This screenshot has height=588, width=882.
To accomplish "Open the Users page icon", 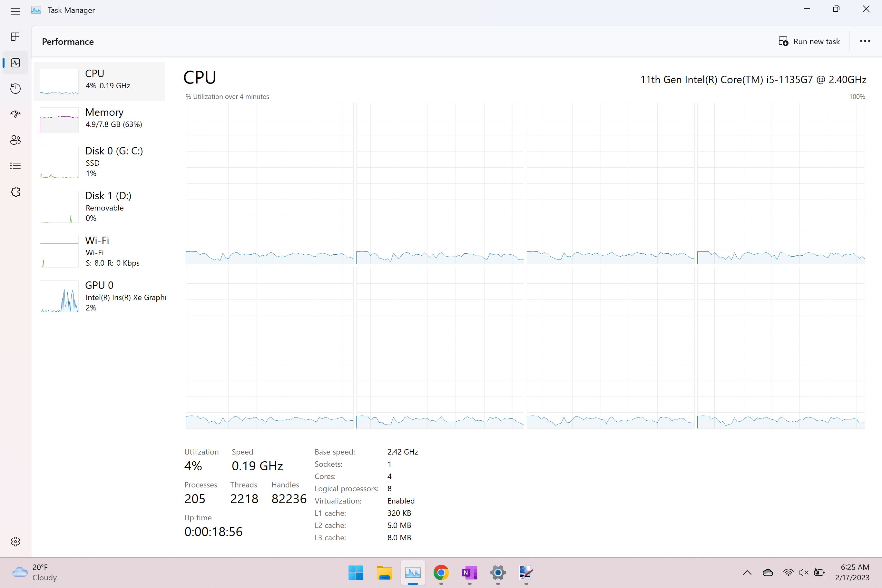I will tap(15, 140).
